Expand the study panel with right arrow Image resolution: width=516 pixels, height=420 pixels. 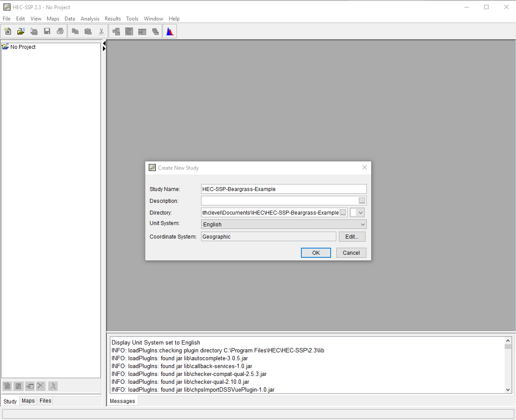[104, 49]
